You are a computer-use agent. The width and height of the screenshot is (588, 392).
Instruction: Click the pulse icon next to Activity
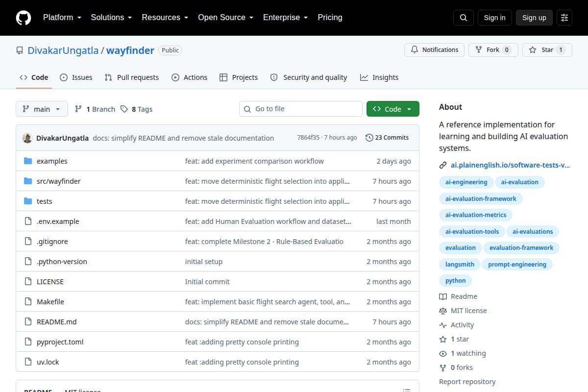tap(443, 325)
